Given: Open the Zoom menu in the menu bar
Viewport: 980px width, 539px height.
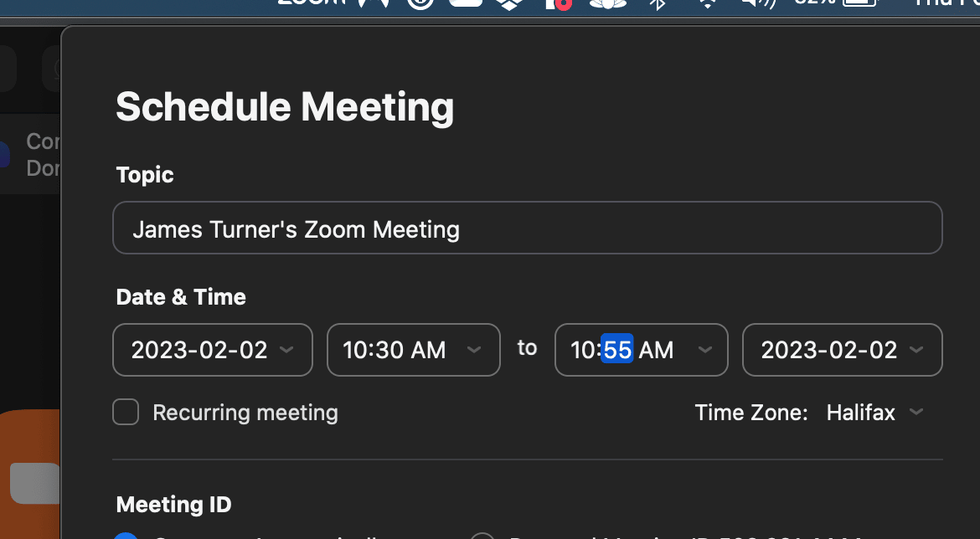Looking at the screenshot, I should 312,3.
